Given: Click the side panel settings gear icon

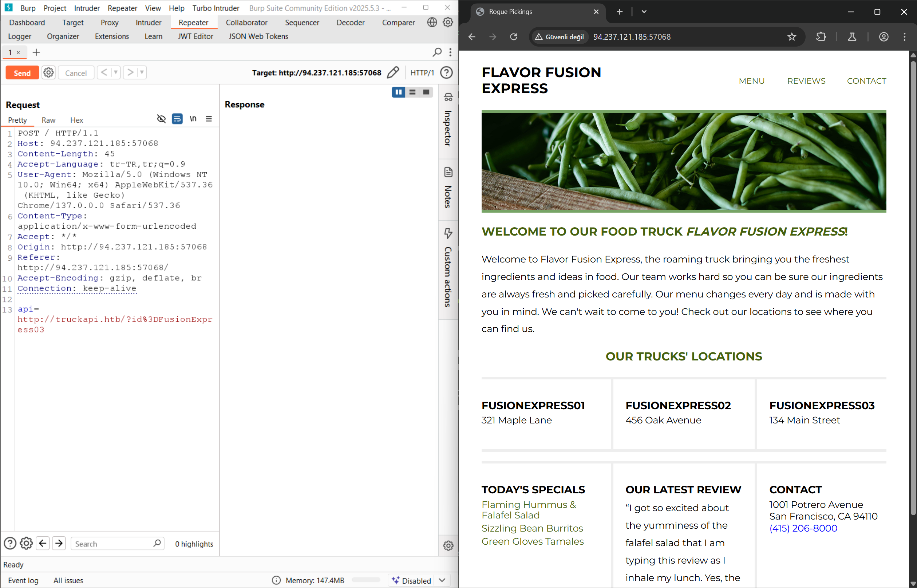Looking at the screenshot, I should click(x=448, y=546).
